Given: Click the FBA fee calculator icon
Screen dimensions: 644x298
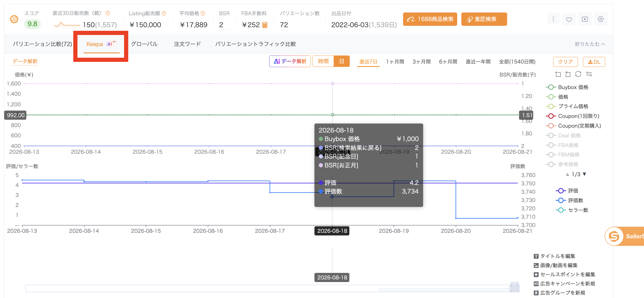Looking at the screenshot, I should point(265,25).
